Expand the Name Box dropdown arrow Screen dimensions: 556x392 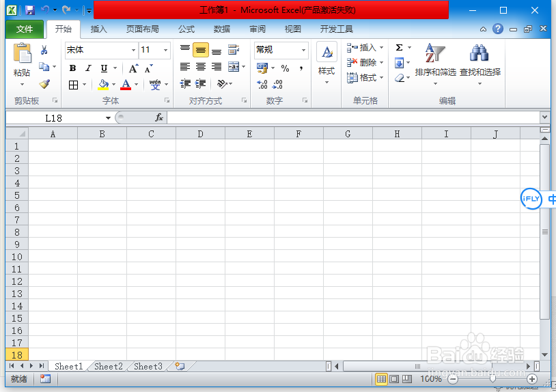click(108, 117)
